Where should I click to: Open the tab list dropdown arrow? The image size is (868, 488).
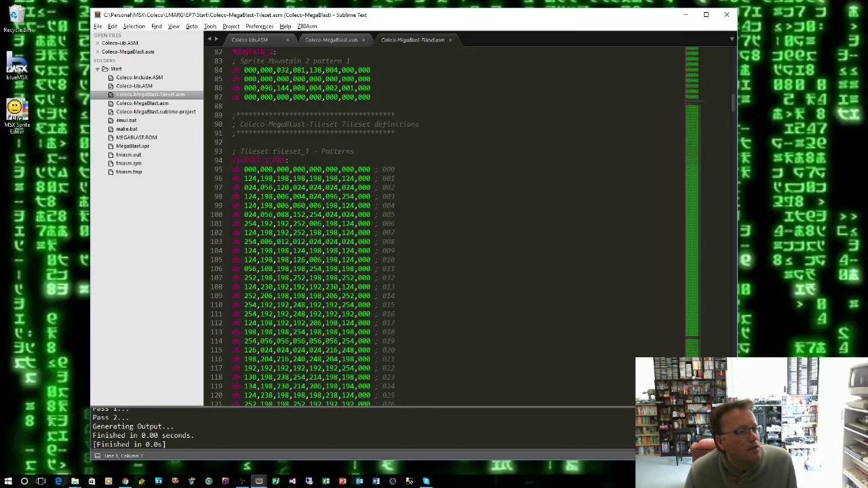(732, 39)
